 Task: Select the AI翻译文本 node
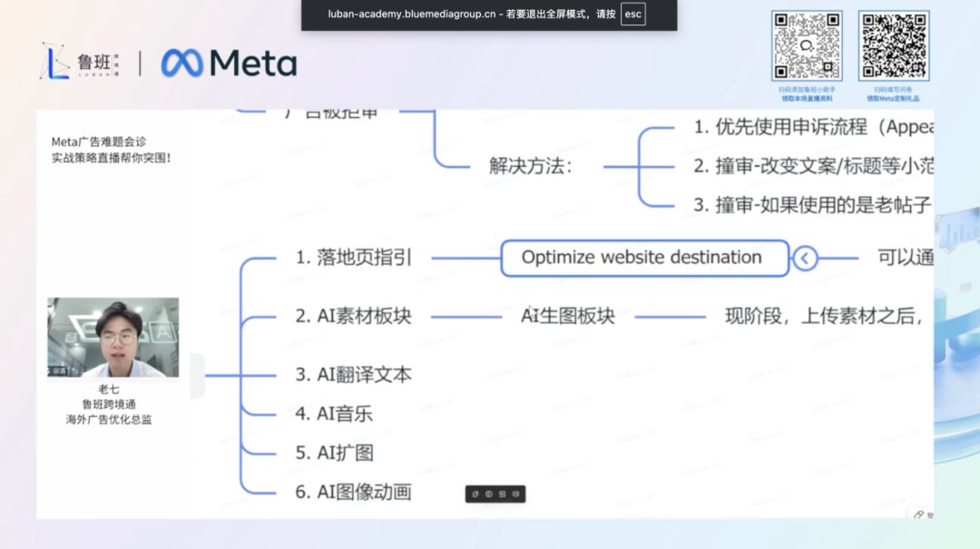353,374
